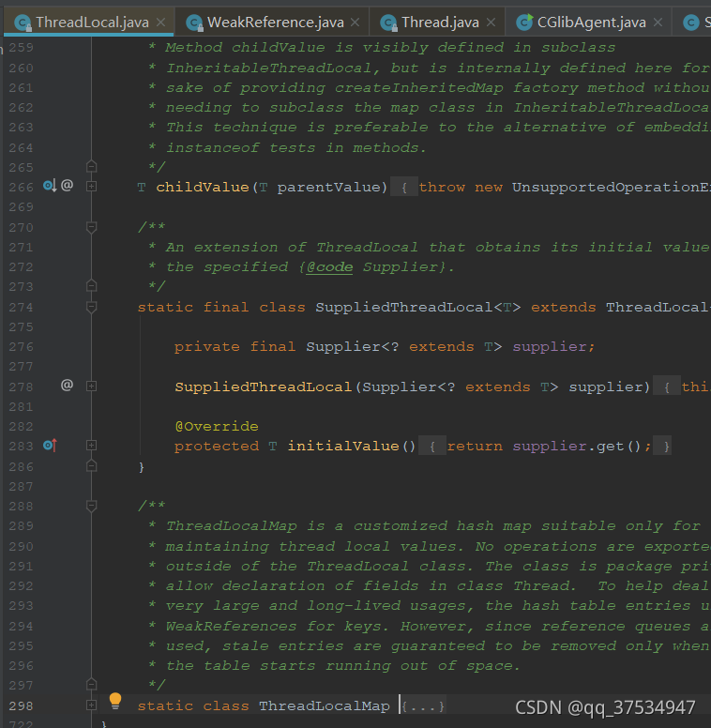Click the initialValue method name

pos(343,447)
